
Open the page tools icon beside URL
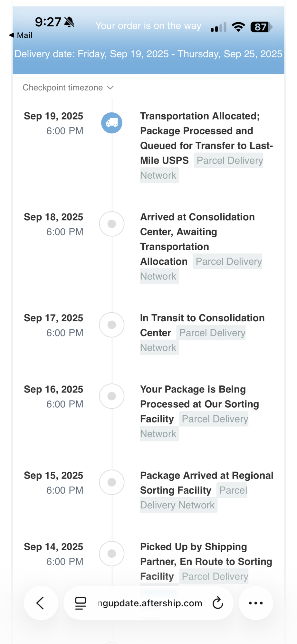pyautogui.click(x=81, y=603)
